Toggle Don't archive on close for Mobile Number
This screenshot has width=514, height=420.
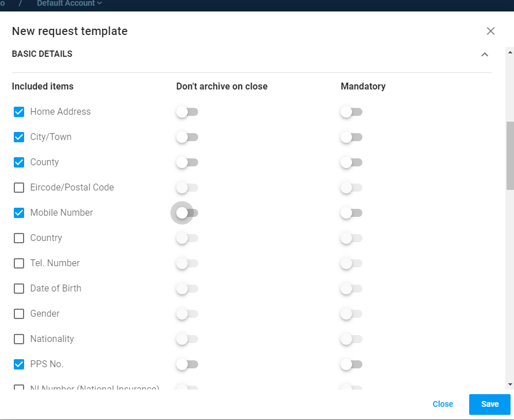(x=187, y=213)
